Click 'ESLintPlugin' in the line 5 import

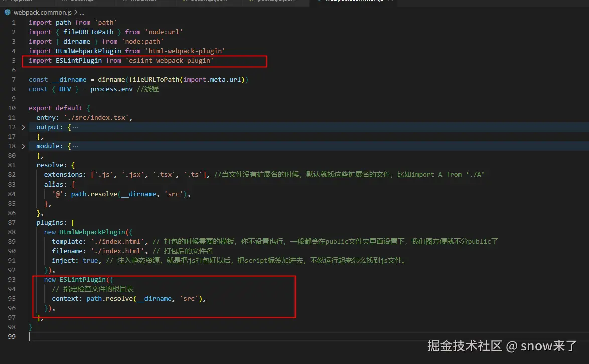click(78, 61)
